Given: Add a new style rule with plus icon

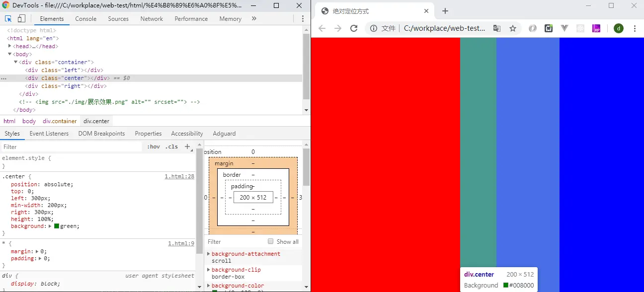Looking at the screenshot, I should tap(187, 146).
